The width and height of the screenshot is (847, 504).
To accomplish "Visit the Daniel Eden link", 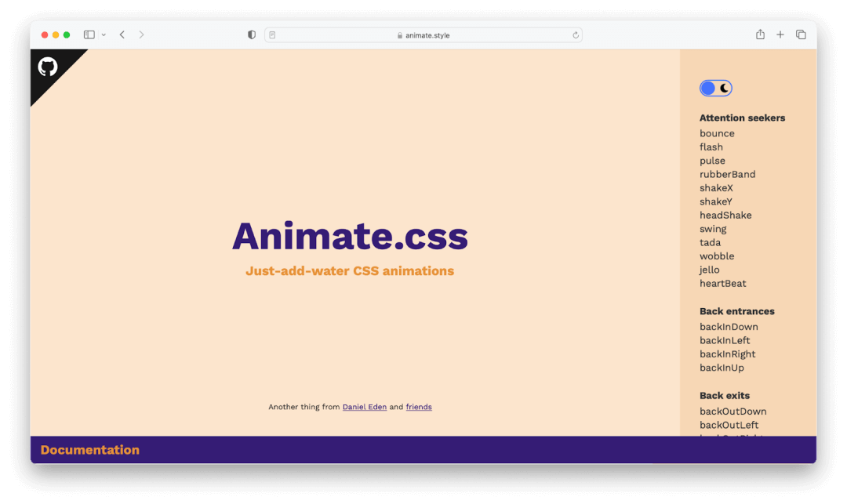I will (365, 407).
